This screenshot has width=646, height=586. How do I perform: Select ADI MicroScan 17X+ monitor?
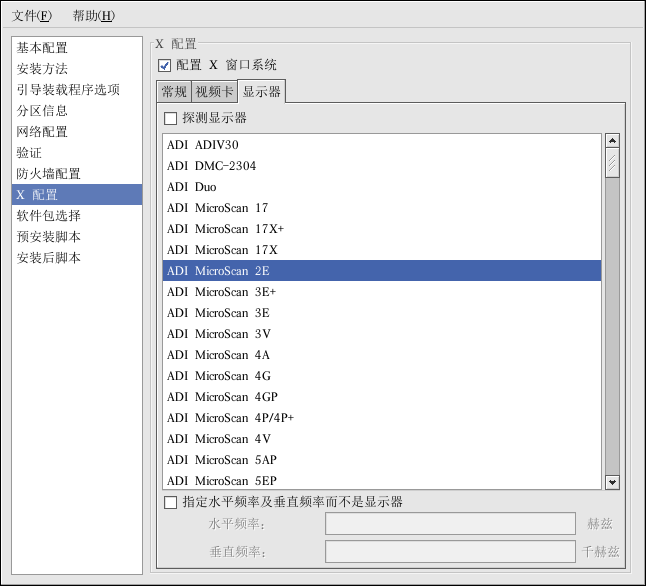(225, 229)
